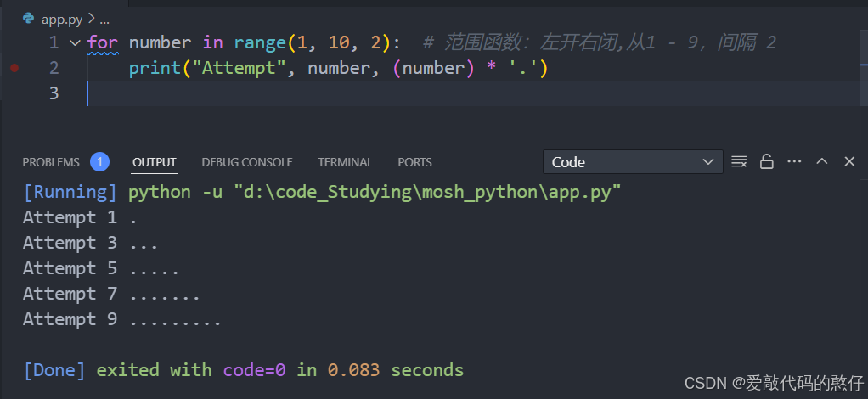Open the DEBUG CONSOLE tab
Viewport: 868px width, 399px height.
point(247,162)
